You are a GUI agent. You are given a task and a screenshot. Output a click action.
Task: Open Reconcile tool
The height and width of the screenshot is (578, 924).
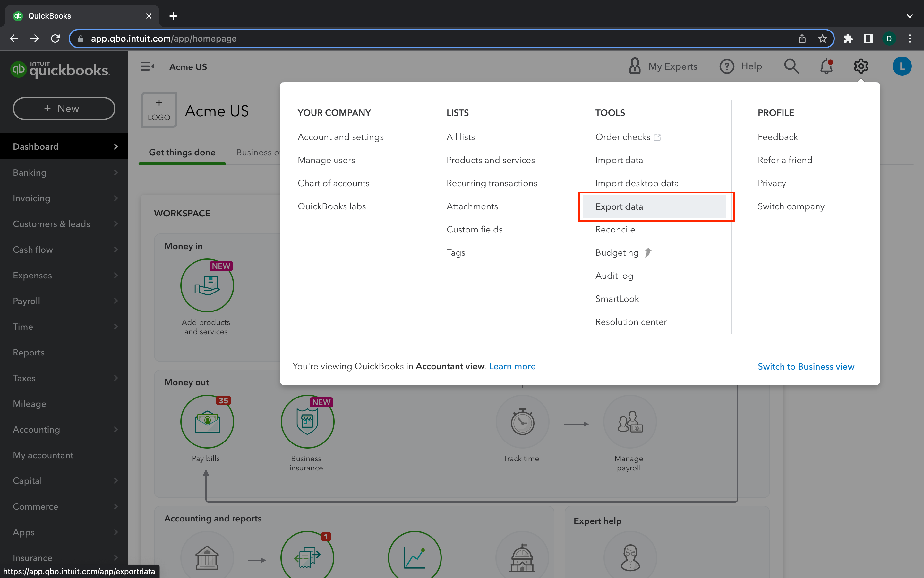click(615, 229)
